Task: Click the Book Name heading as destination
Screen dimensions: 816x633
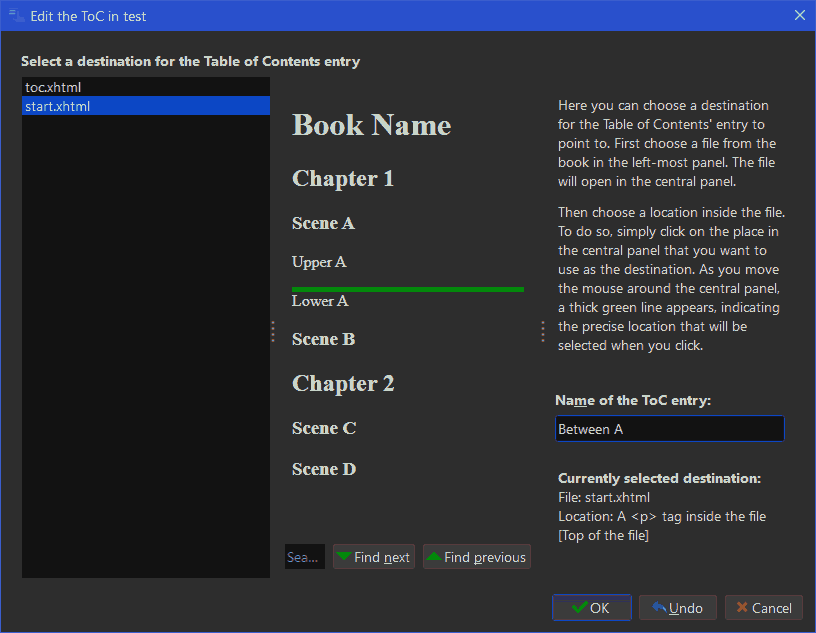Action: (x=372, y=125)
